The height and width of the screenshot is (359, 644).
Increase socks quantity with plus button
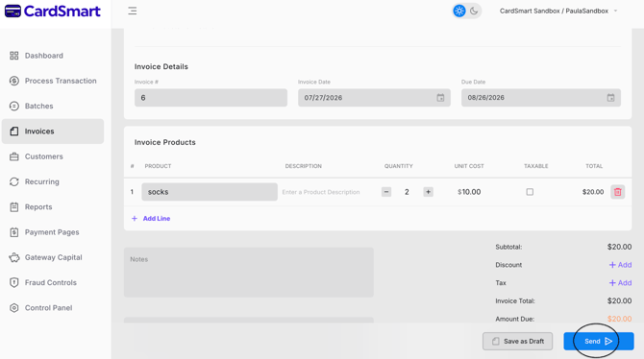[428, 192]
